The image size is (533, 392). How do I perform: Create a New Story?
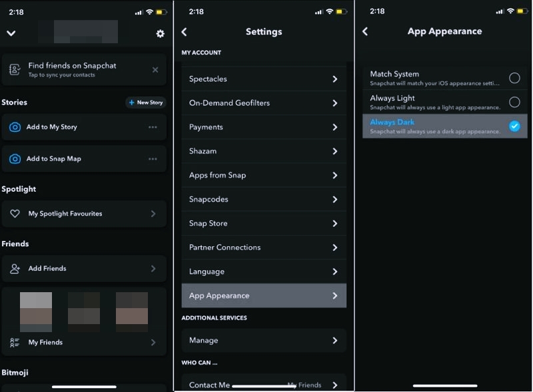coord(146,102)
